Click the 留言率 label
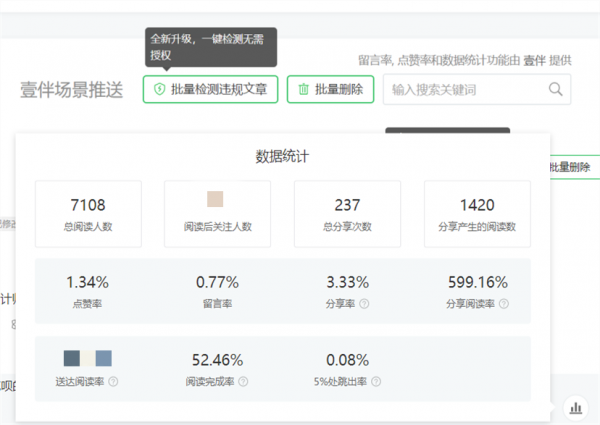The height and width of the screenshot is (425, 600). tap(217, 304)
